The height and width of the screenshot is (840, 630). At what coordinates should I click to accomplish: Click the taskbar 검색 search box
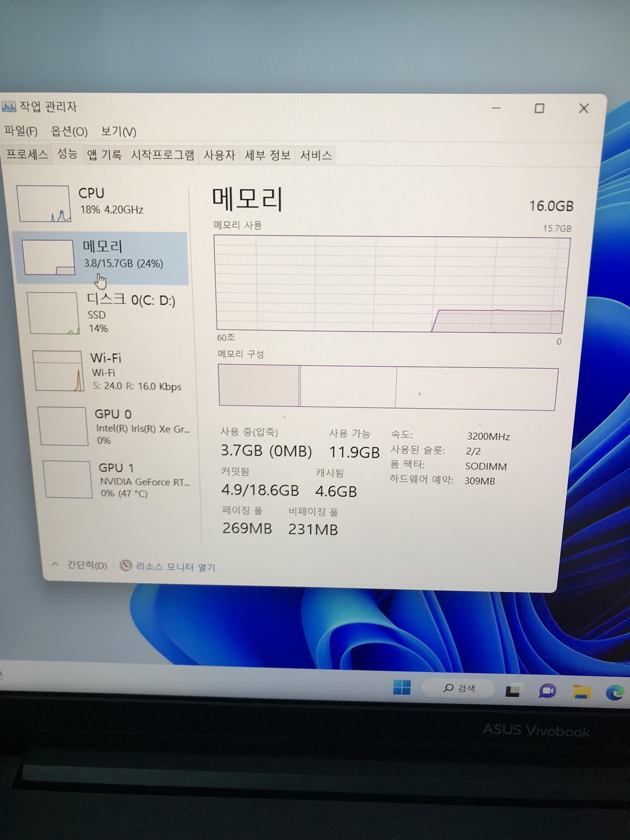point(459,688)
